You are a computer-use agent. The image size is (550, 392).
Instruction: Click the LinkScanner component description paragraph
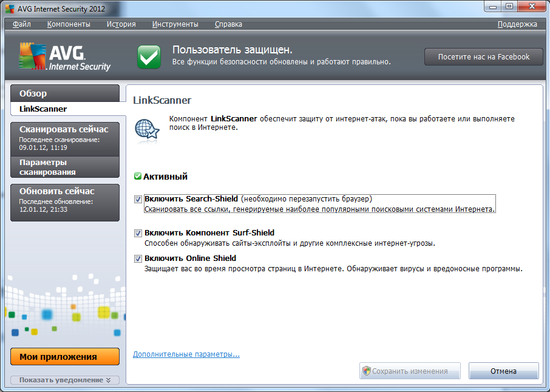click(342, 123)
